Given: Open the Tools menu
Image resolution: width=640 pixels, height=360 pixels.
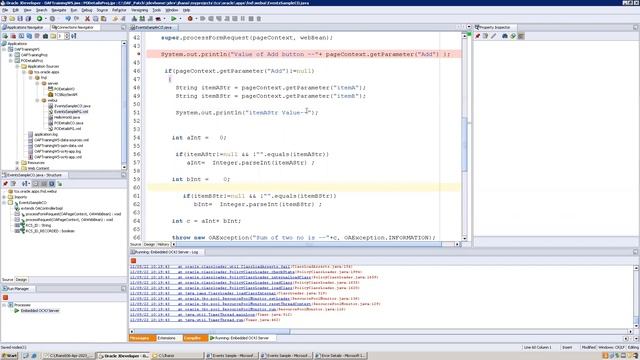Looking at the screenshot, I should [157, 10].
